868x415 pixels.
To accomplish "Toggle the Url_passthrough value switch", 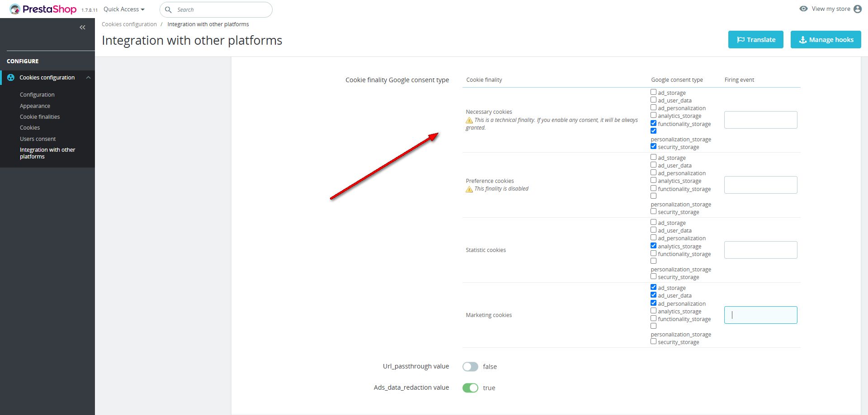I will pyautogui.click(x=470, y=367).
